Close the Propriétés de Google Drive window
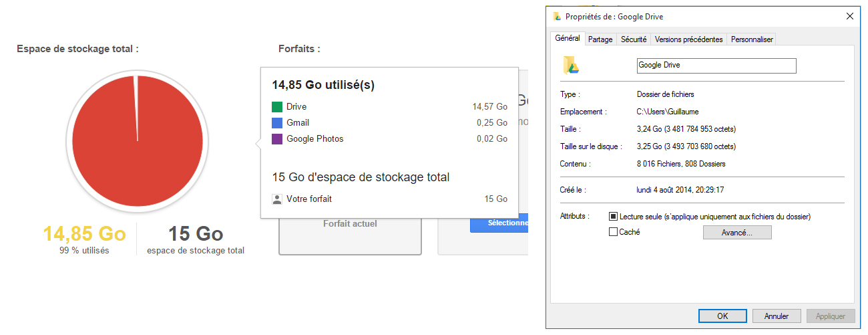Image resolution: width=868 pixels, height=335 pixels. 849,17
